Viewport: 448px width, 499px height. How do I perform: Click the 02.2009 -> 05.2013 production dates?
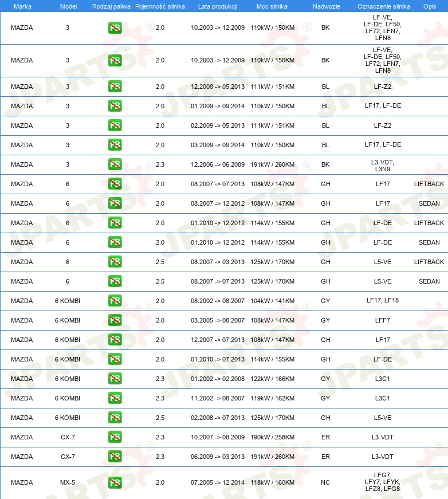coord(218,125)
